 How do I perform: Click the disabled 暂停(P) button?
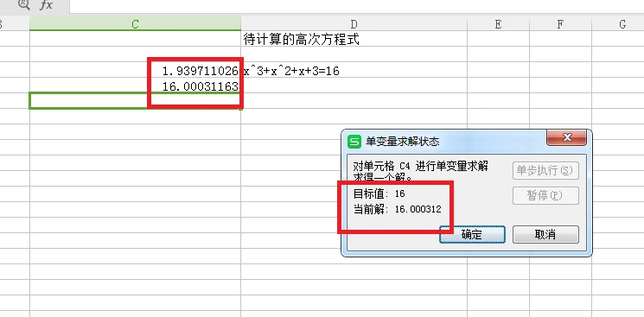[545, 195]
